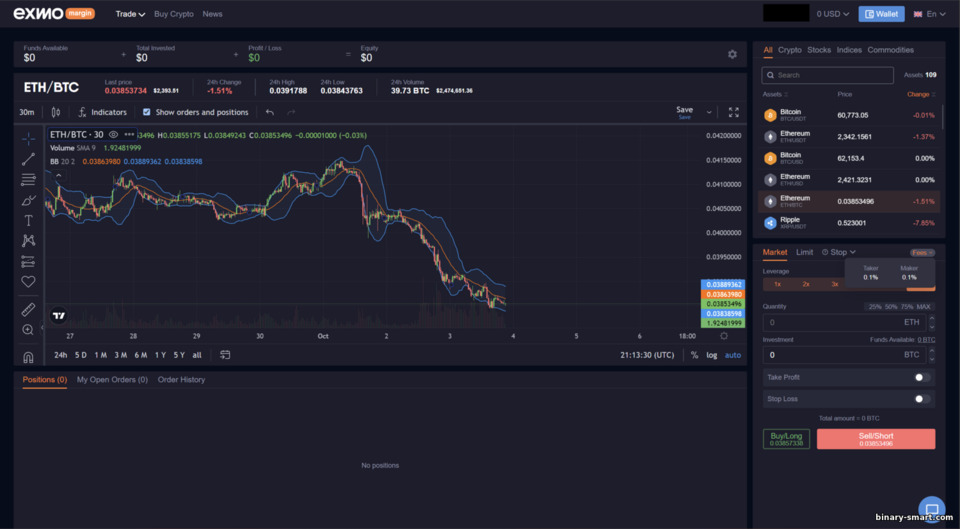
Task: Open more options for the ETH/BTC legend
Action: pos(129,134)
